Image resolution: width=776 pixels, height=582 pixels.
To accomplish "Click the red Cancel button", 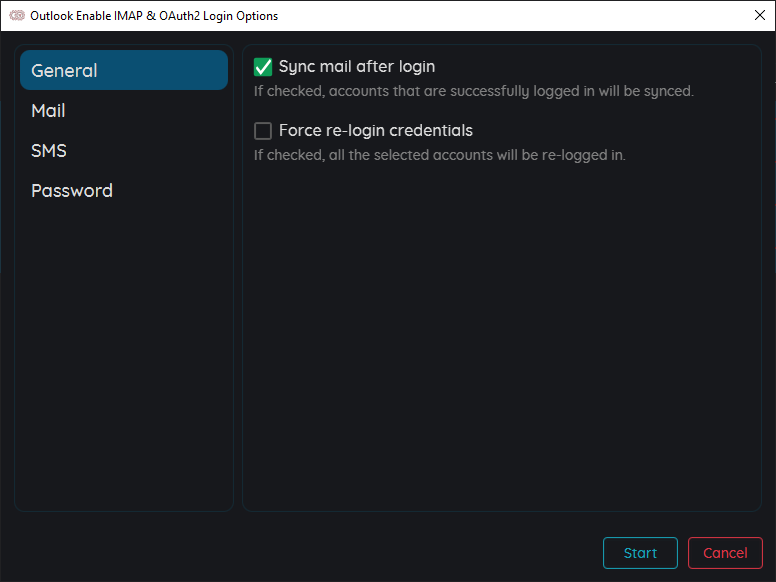I will coord(725,553).
